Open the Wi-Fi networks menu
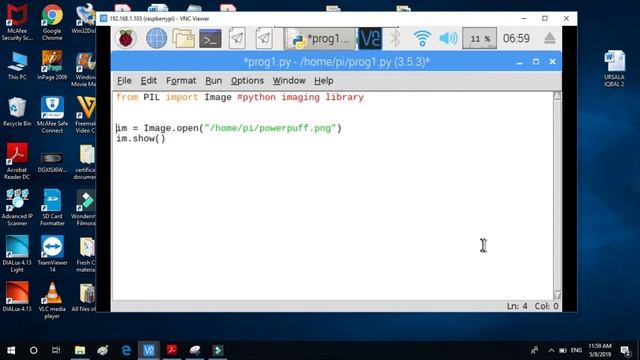 [422, 39]
